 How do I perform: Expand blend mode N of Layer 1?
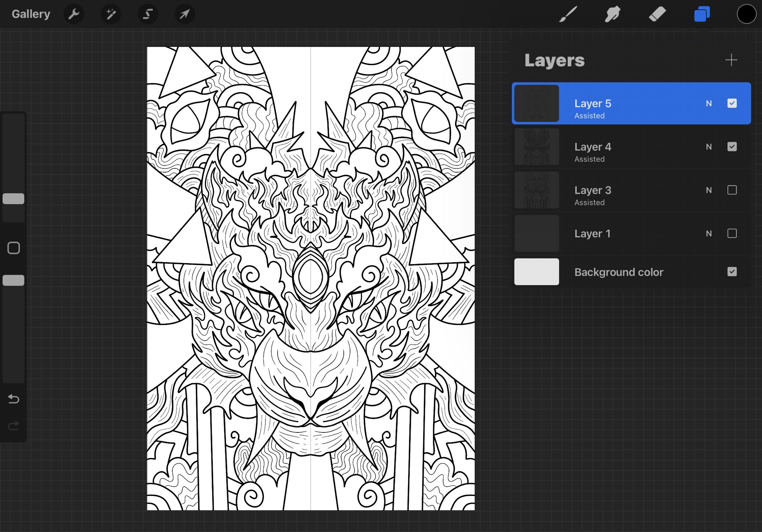click(709, 233)
